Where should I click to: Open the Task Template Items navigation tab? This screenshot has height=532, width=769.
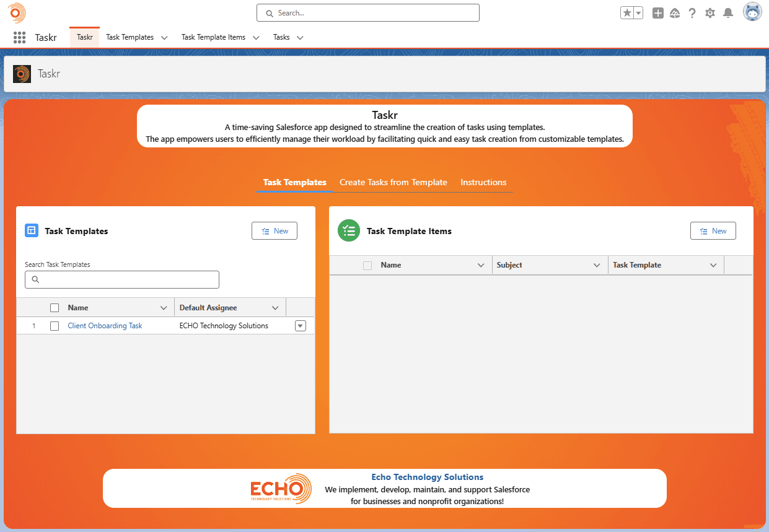click(x=213, y=37)
